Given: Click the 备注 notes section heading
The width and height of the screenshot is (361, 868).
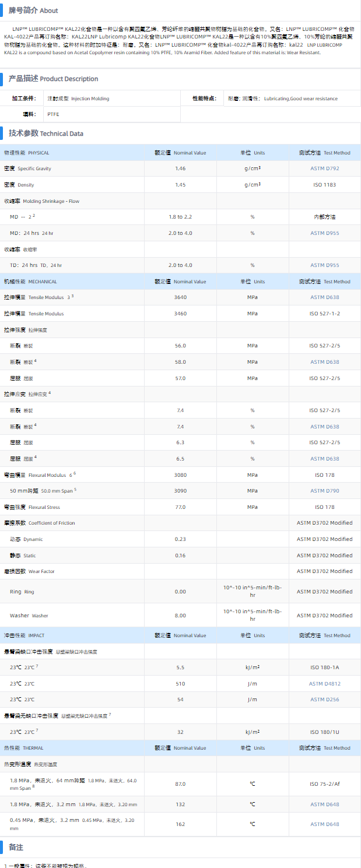Looking at the screenshot, I should pyautogui.click(x=16, y=847).
